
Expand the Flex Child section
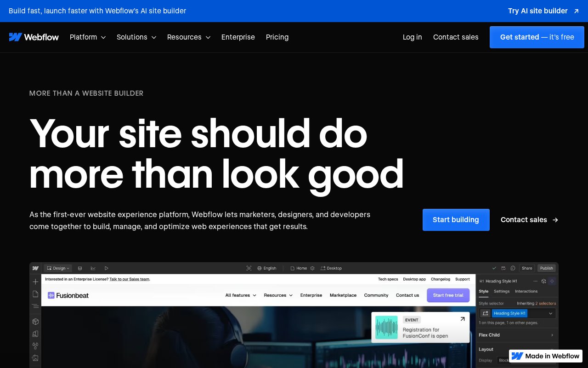click(x=517, y=335)
